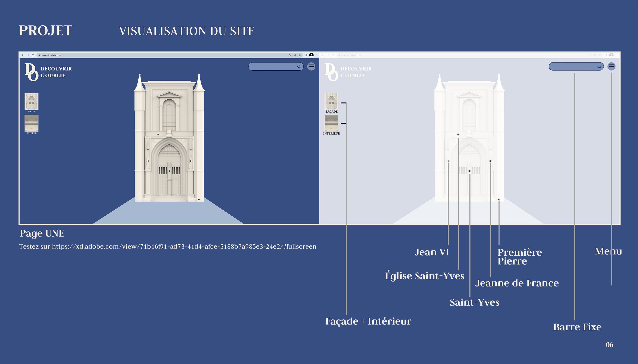Bookmark the page with star in dark-blue browser
Screen dimensions: 638x364
(x=300, y=55)
